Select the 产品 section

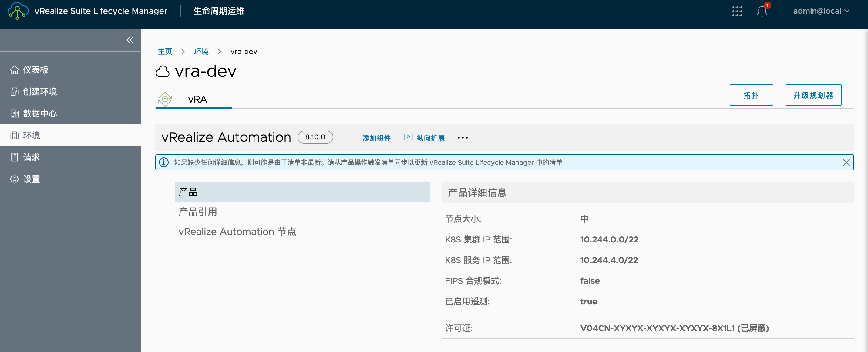(x=302, y=192)
